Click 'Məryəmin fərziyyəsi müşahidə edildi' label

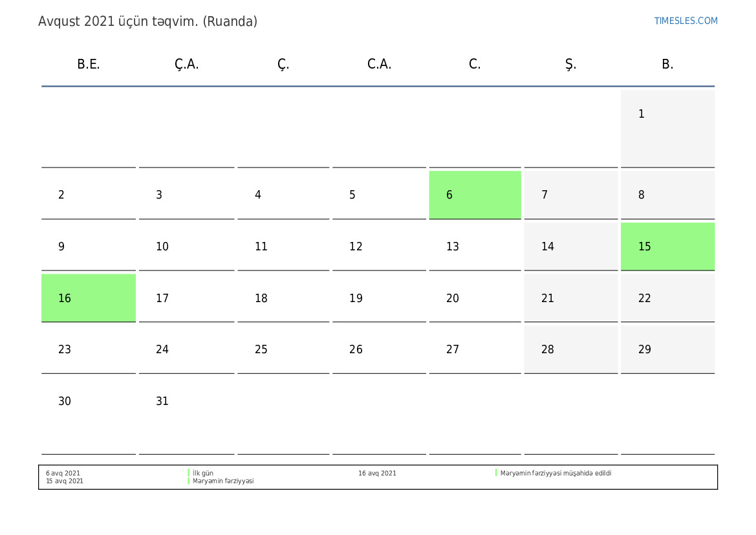[556, 474]
